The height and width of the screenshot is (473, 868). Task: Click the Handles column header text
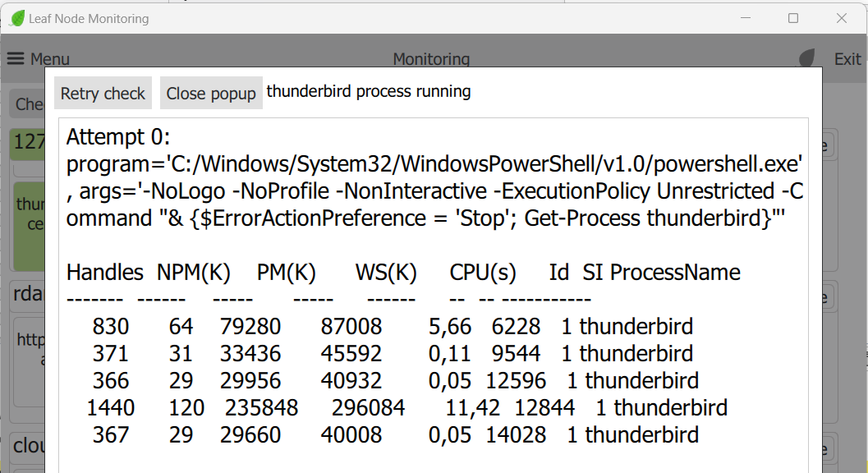[105, 273]
